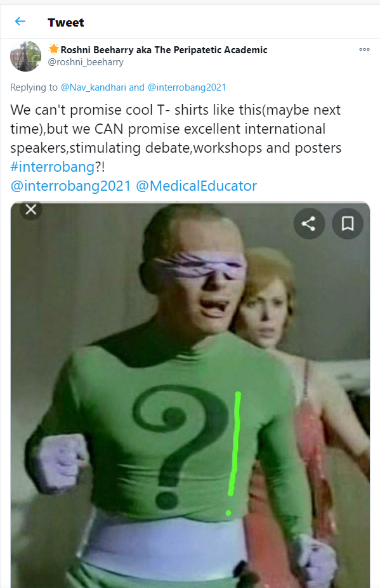Viewport: 380px width, 588px height.
Task: Click the Tweet header title
Action: [66, 23]
